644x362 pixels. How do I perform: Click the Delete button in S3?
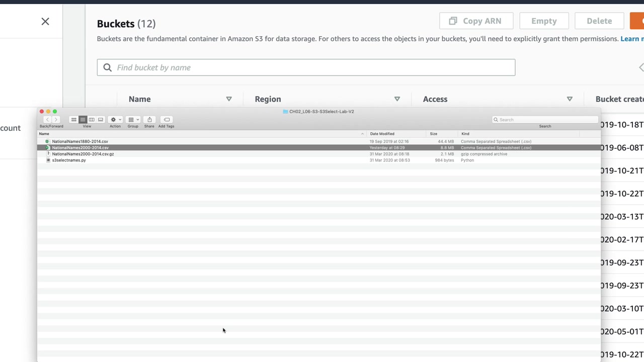coord(599,21)
